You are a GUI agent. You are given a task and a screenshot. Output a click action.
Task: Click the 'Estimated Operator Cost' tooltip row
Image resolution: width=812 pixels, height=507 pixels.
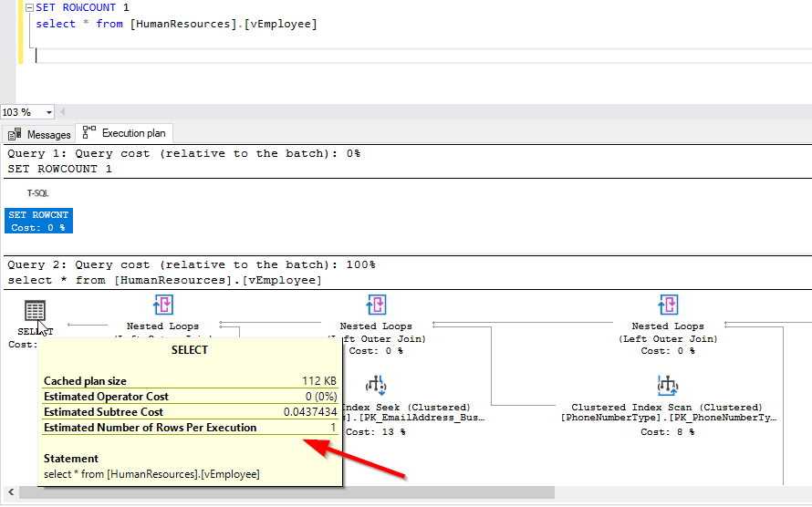coord(190,397)
